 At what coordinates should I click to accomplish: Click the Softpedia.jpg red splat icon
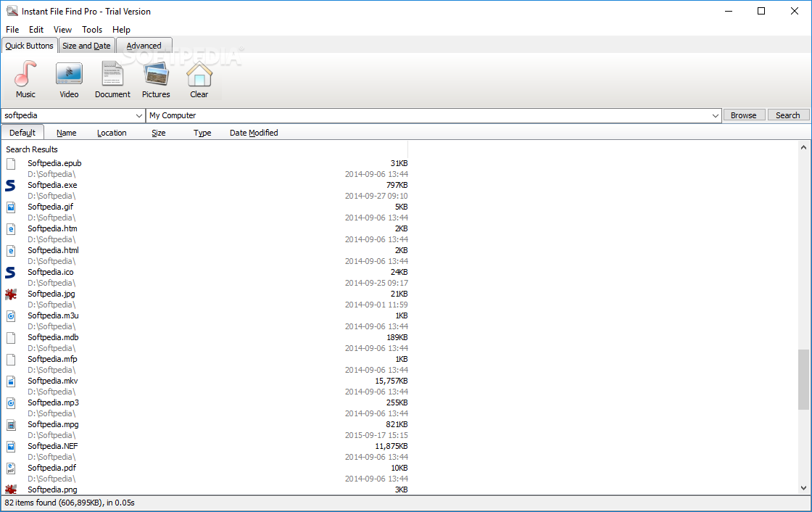pos(11,294)
